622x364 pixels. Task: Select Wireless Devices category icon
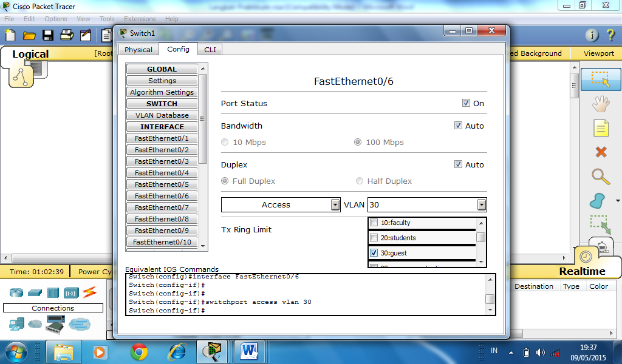coord(71,293)
